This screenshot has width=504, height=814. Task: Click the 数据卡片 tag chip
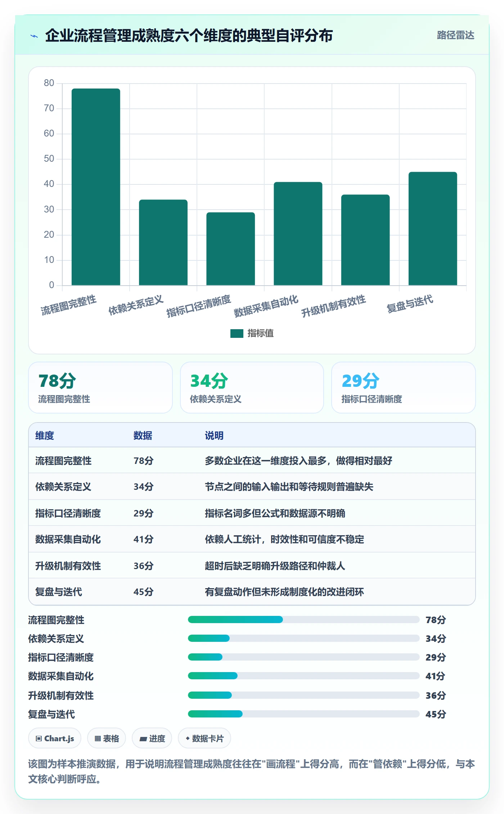click(204, 738)
